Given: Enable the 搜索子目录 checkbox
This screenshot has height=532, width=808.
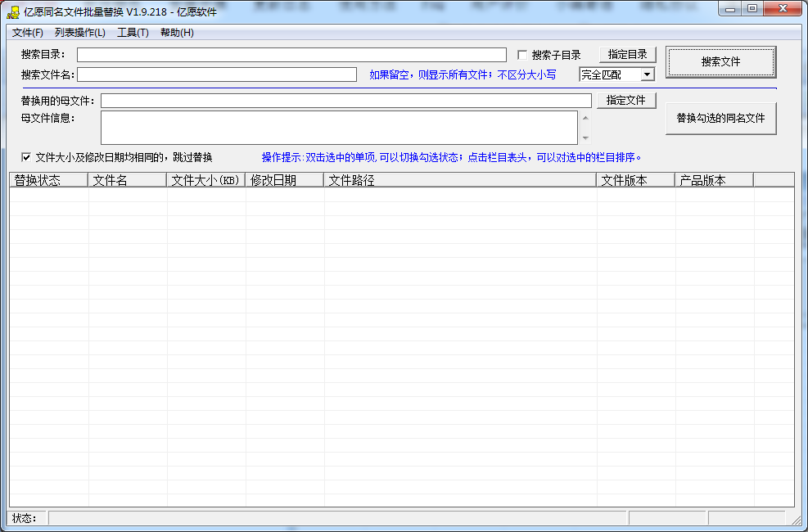Looking at the screenshot, I should tap(522, 56).
